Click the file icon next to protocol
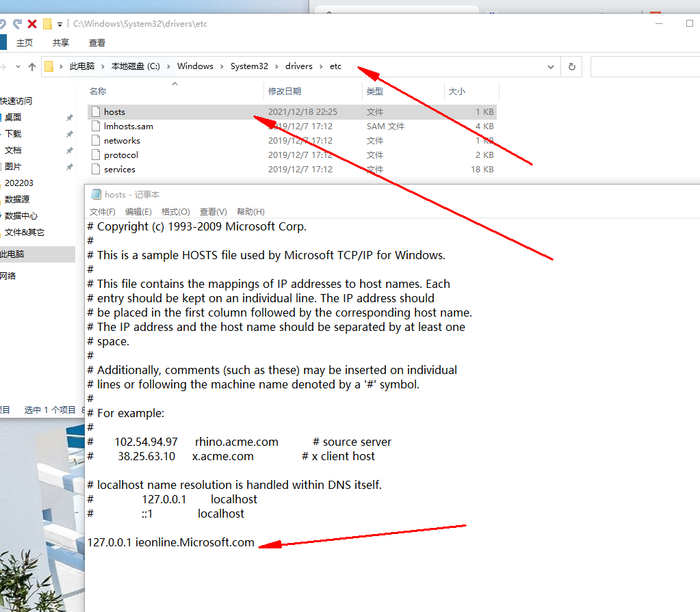The width and height of the screenshot is (700, 612). (96, 155)
